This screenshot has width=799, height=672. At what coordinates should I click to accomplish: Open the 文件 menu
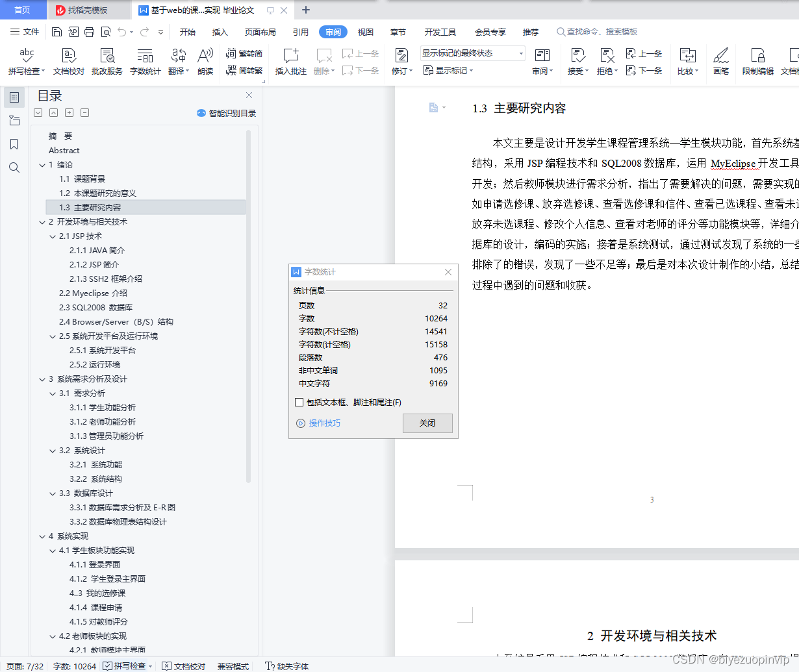pos(31,31)
